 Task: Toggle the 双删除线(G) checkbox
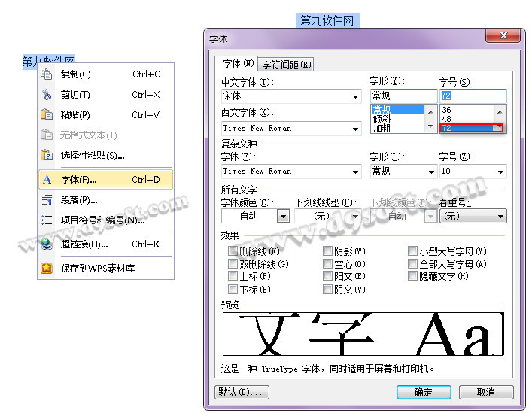[233, 264]
